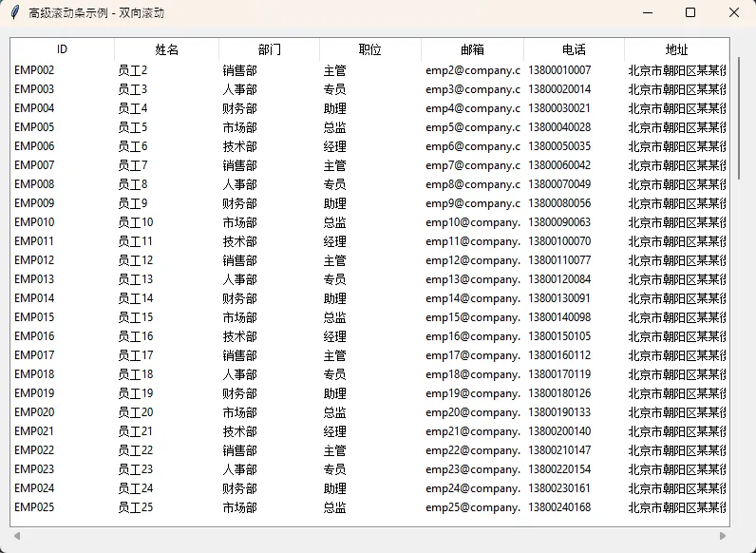This screenshot has width=756, height=553.
Task: Click the feather icon in title bar
Action: (x=14, y=13)
